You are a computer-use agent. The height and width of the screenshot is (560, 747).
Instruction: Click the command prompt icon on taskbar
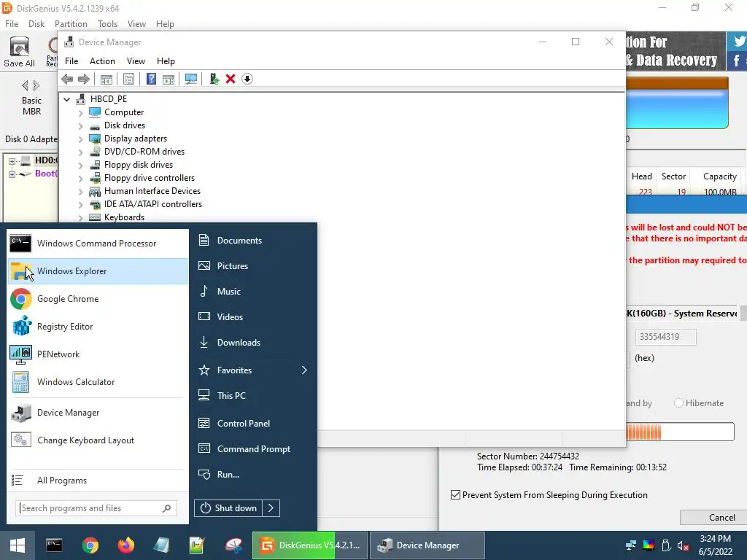click(x=54, y=545)
